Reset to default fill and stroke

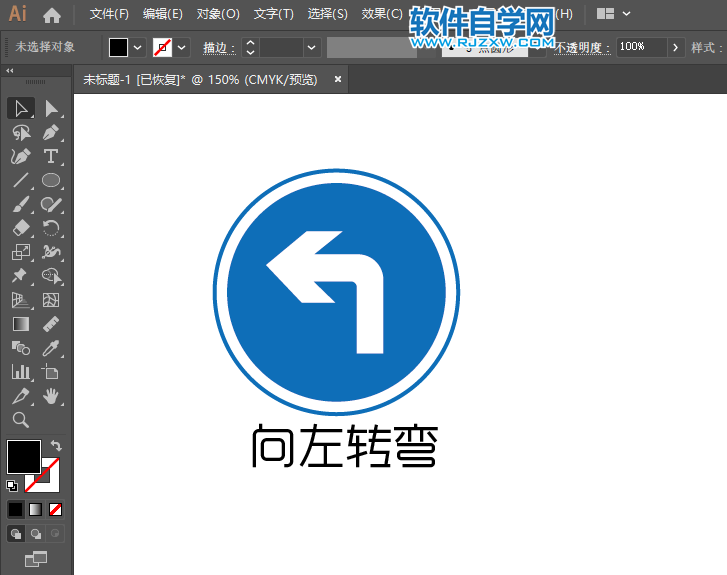pyautogui.click(x=12, y=486)
